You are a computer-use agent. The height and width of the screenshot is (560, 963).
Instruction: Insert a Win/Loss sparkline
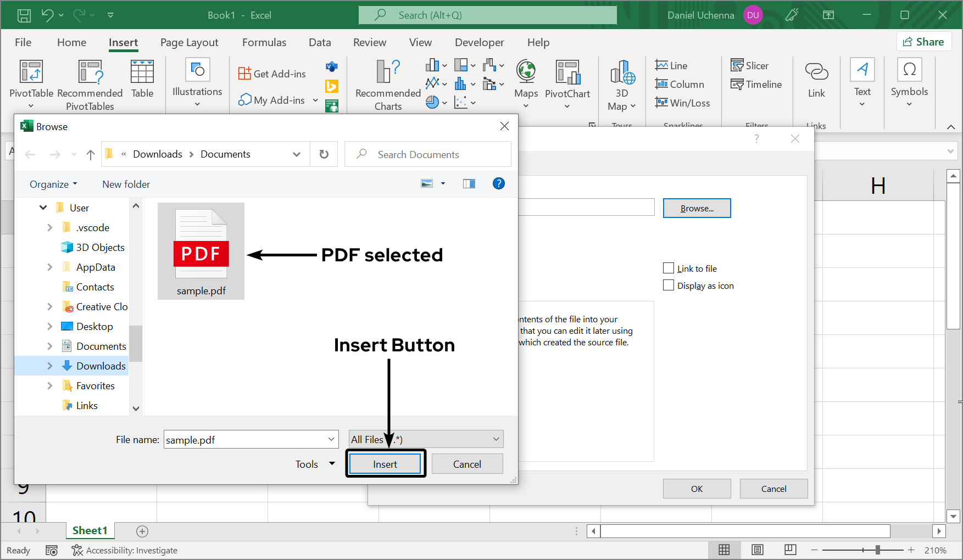tap(682, 103)
